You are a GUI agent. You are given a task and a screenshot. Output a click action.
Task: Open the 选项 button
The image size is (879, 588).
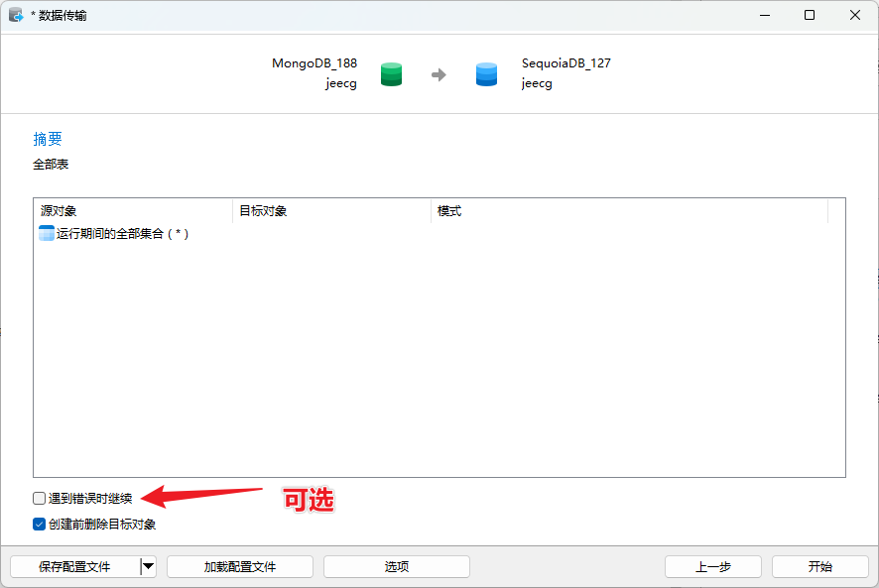(396, 566)
